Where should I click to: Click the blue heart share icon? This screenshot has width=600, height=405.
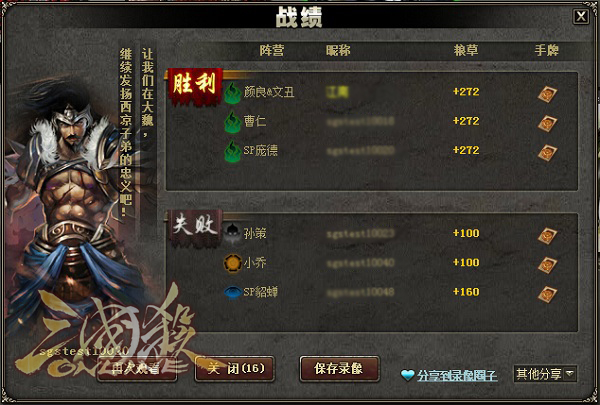click(408, 375)
